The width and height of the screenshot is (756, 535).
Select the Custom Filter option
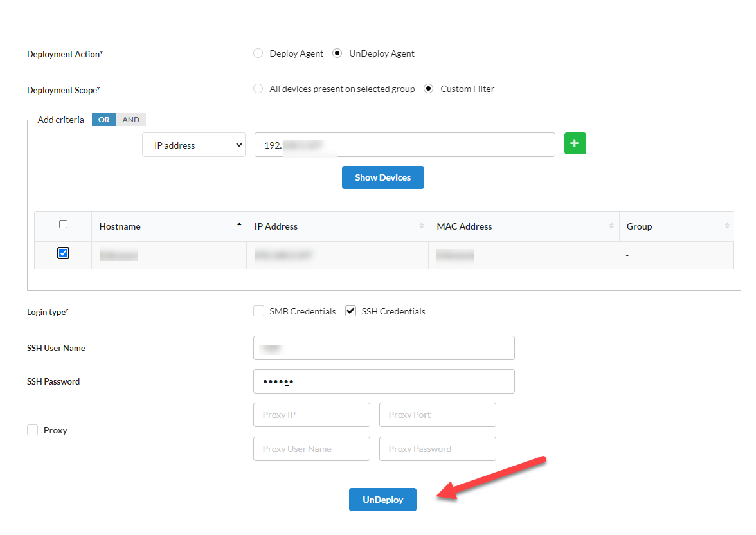click(428, 89)
